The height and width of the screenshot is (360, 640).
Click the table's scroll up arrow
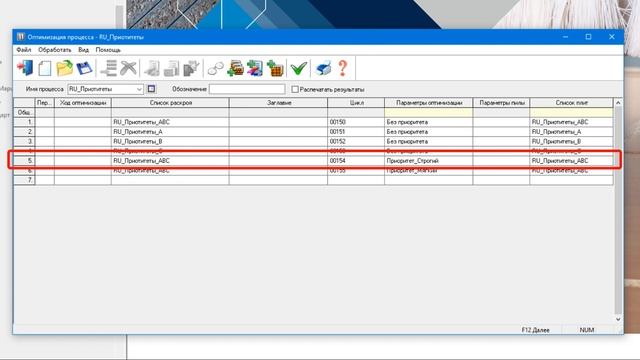click(x=618, y=103)
